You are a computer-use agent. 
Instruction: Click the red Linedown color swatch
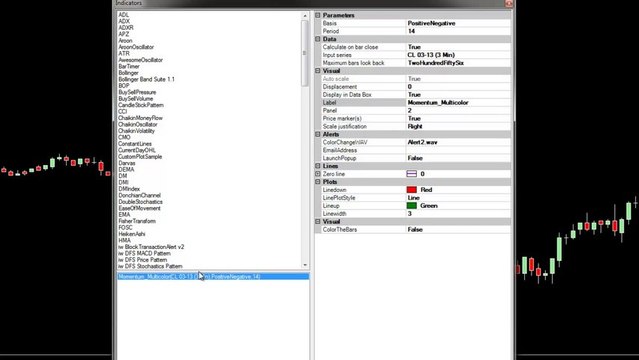(x=412, y=190)
